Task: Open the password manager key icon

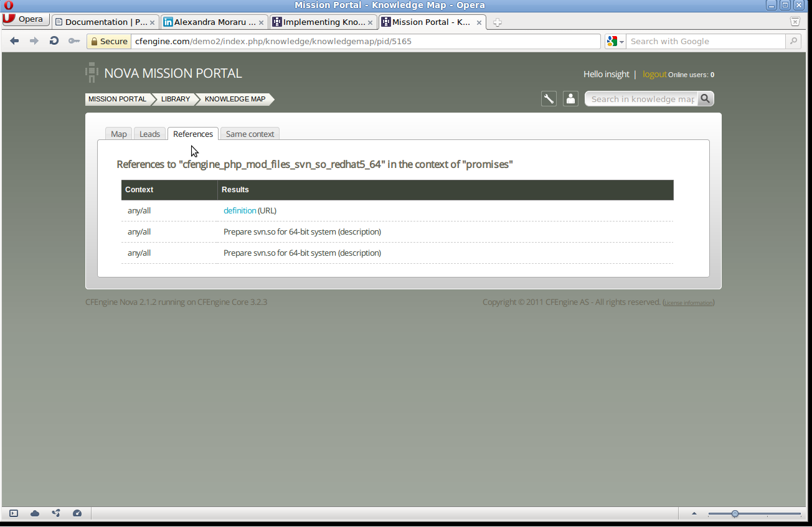Action: pyautogui.click(x=74, y=41)
